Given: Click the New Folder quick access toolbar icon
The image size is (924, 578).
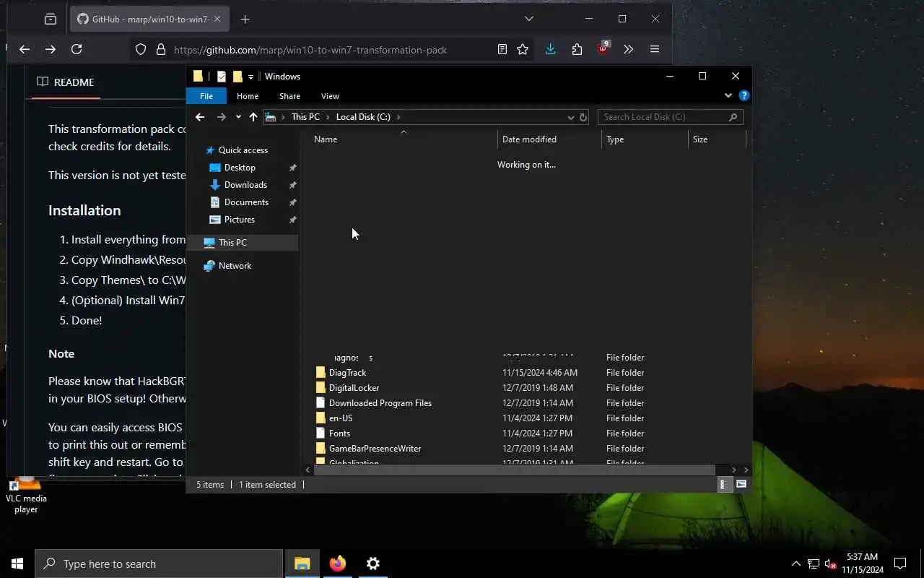Looking at the screenshot, I should click(237, 77).
